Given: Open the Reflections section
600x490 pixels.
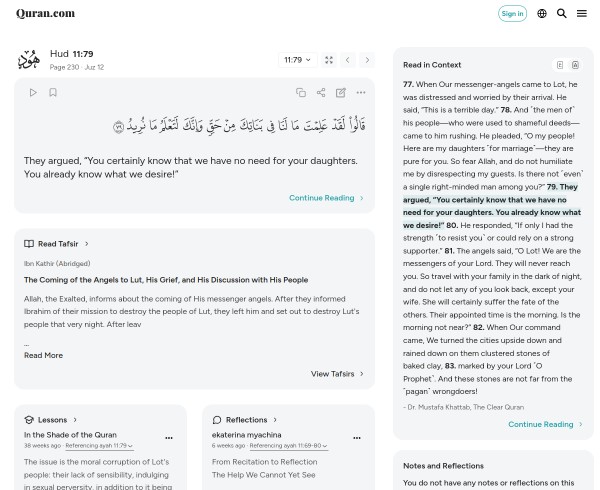Looking at the screenshot, I should (244, 420).
